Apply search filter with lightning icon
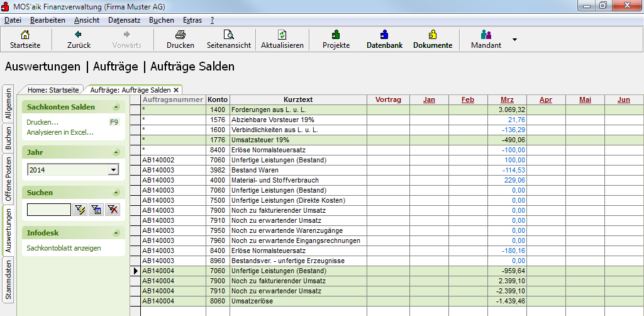644x316 pixels. click(80, 210)
